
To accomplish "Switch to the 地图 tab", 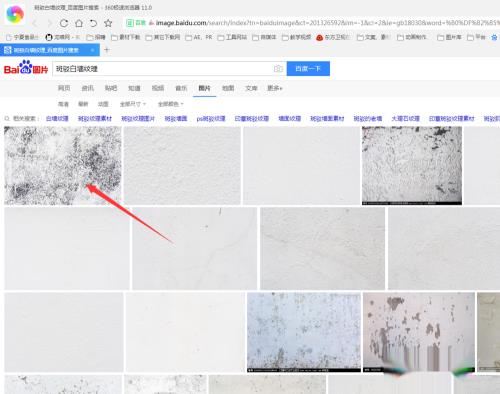I will tap(228, 88).
